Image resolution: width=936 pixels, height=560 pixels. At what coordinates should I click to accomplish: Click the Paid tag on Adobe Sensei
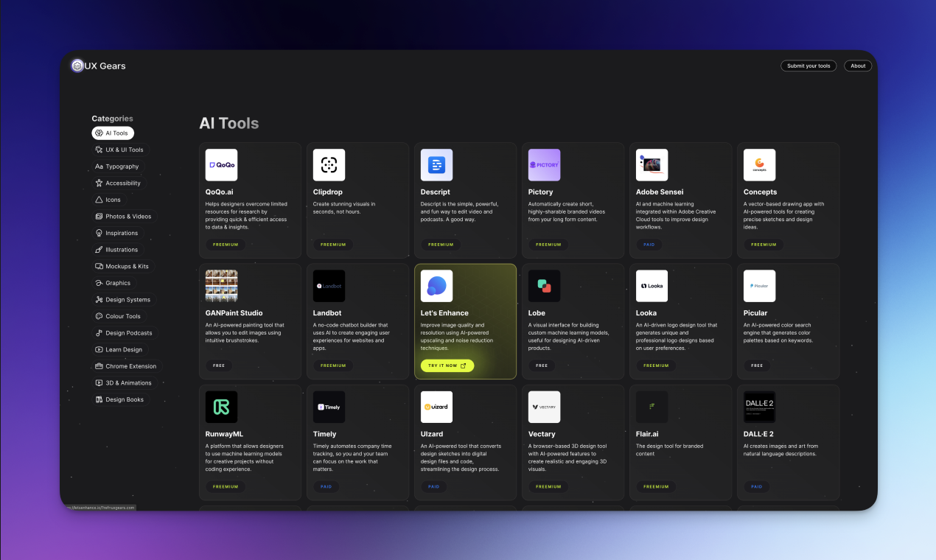[x=649, y=245]
